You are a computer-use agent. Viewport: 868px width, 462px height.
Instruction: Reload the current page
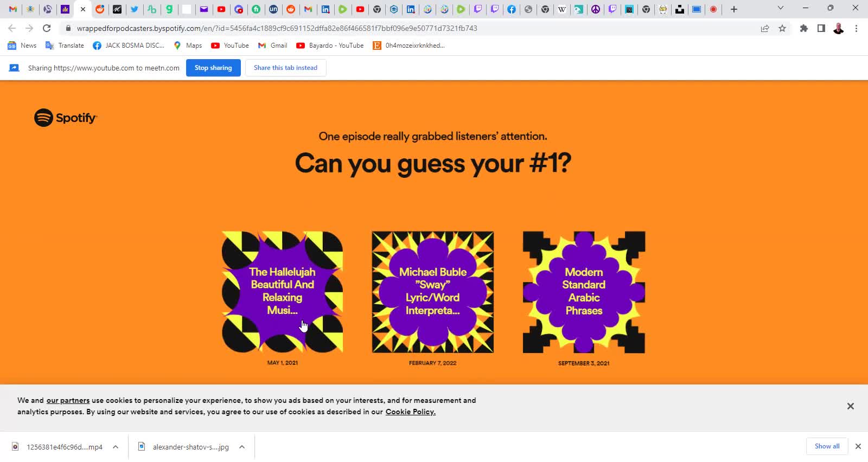tap(47, 28)
